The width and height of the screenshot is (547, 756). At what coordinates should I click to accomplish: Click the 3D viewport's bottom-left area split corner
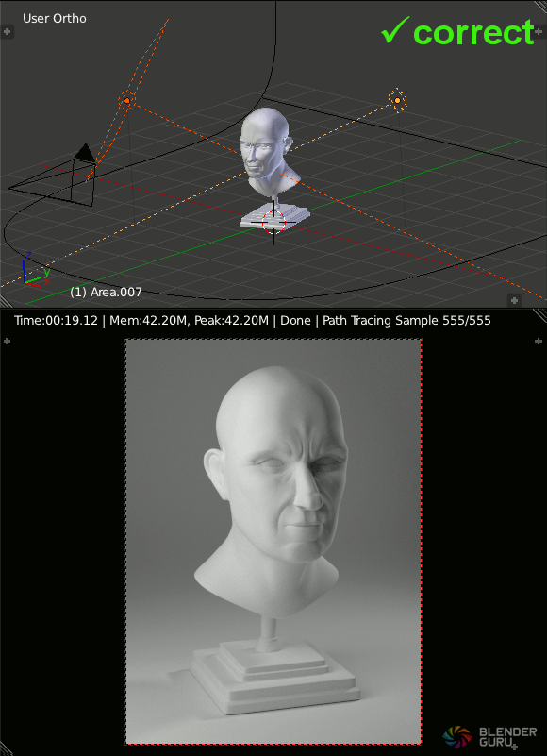[x=6, y=301]
